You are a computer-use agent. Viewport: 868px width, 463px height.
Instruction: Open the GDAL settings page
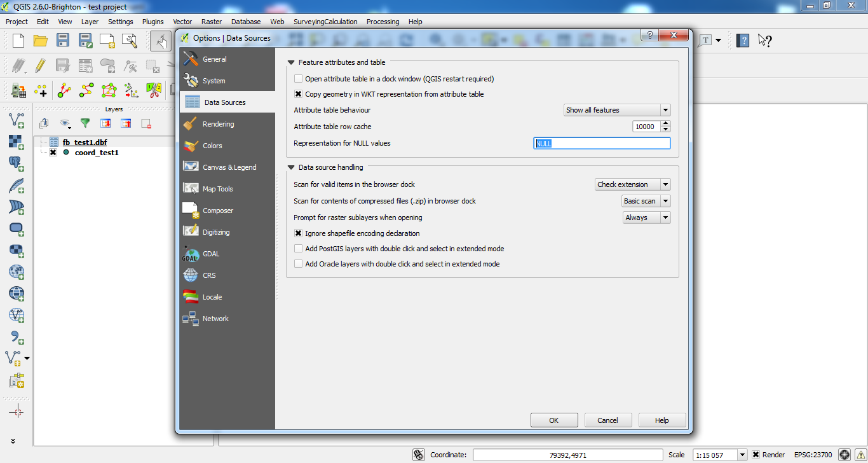click(210, 254)
